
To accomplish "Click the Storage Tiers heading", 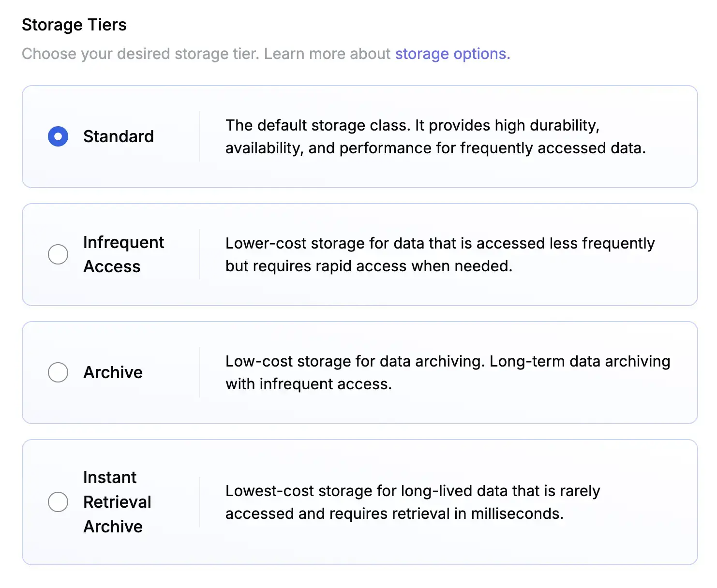I will point(74,24).
